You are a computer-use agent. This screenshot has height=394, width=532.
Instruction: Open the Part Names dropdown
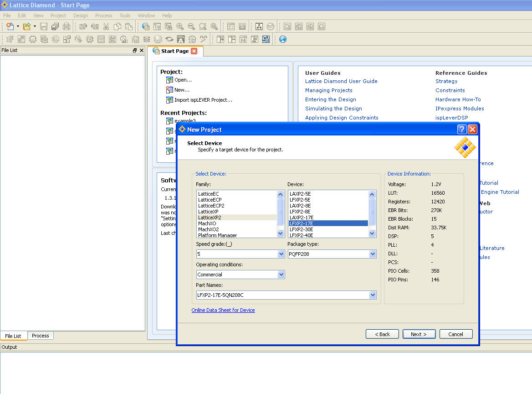pos(373,295)
